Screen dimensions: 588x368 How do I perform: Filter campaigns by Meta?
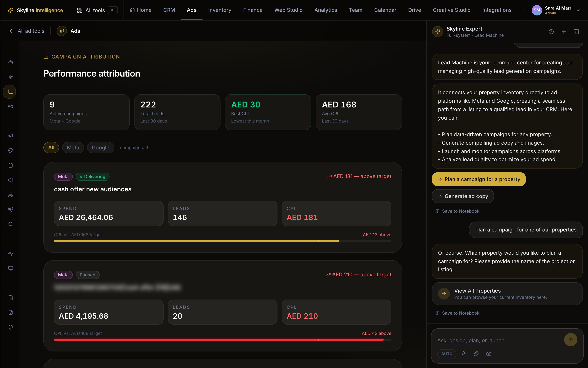point(73,148)
